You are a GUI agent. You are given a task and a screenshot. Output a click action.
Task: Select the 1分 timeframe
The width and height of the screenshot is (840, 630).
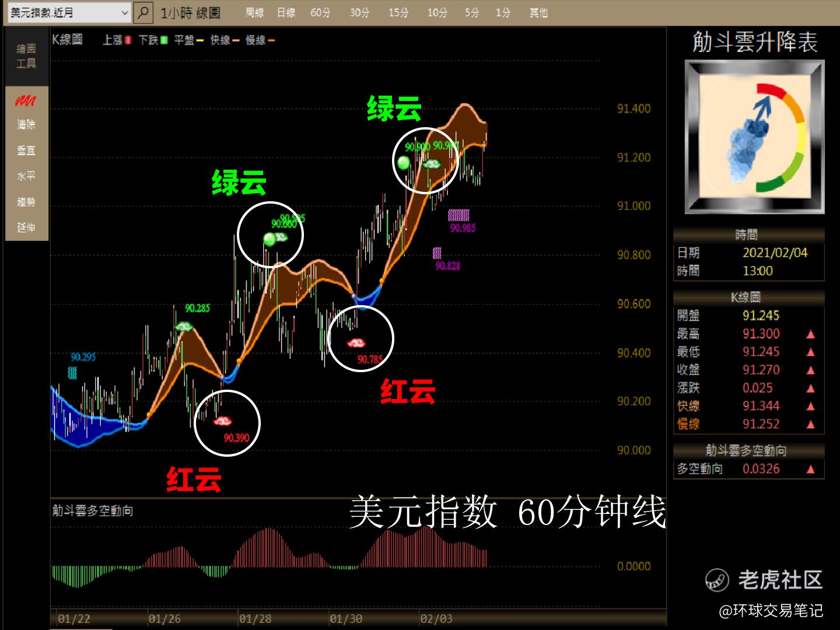tap(503, 12)
